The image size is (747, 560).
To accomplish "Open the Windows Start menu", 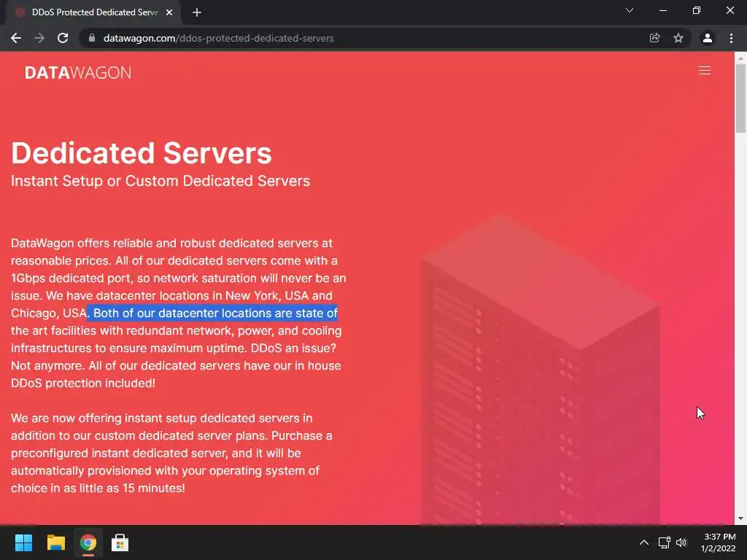I will pyautogui.click(x=23, y=542).
